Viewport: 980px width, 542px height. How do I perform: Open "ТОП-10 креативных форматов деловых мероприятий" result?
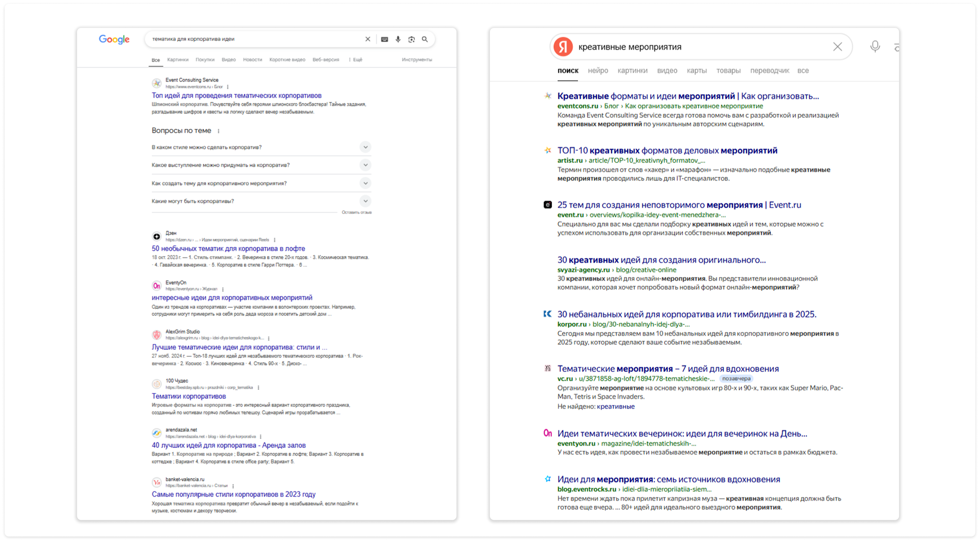click(x=667, y=151)
